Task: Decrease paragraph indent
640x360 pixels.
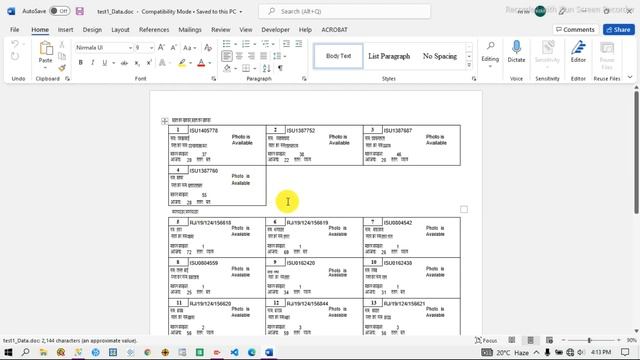Action: pos(287,44)
